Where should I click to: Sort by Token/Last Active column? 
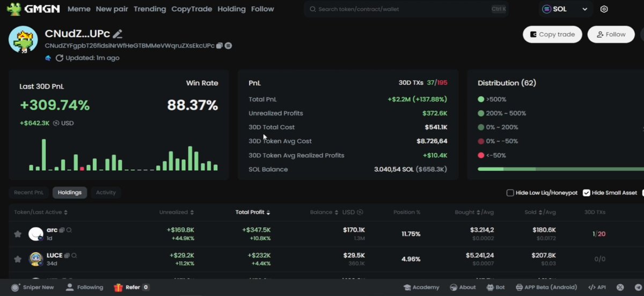point(40,212)
